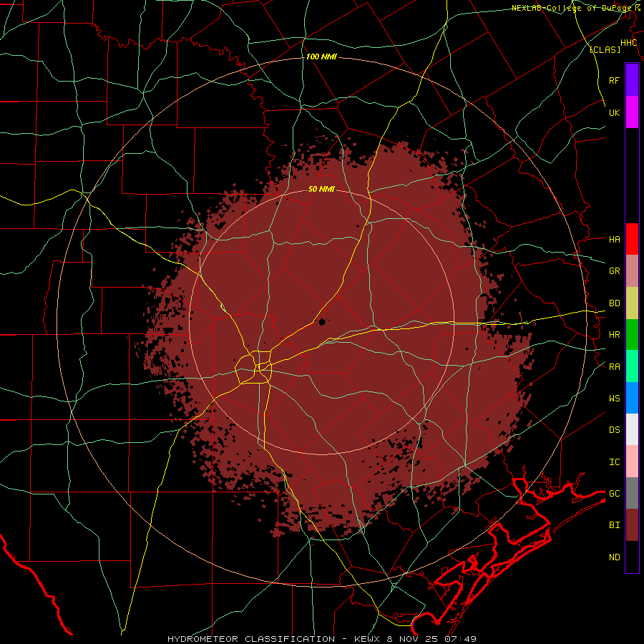Viewport: 644px width, 644px height.
Task: Click the [CLAS] units label
Action: (605, 49)
